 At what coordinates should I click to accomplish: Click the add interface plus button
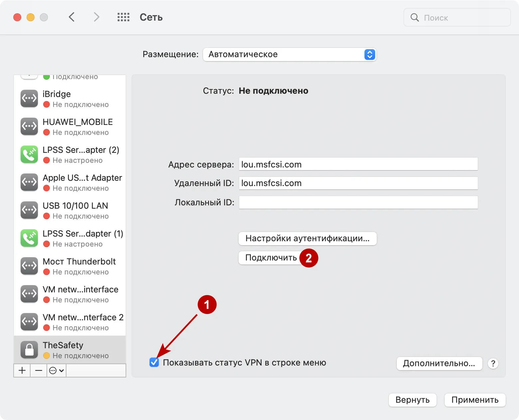(x=22, y=370)
